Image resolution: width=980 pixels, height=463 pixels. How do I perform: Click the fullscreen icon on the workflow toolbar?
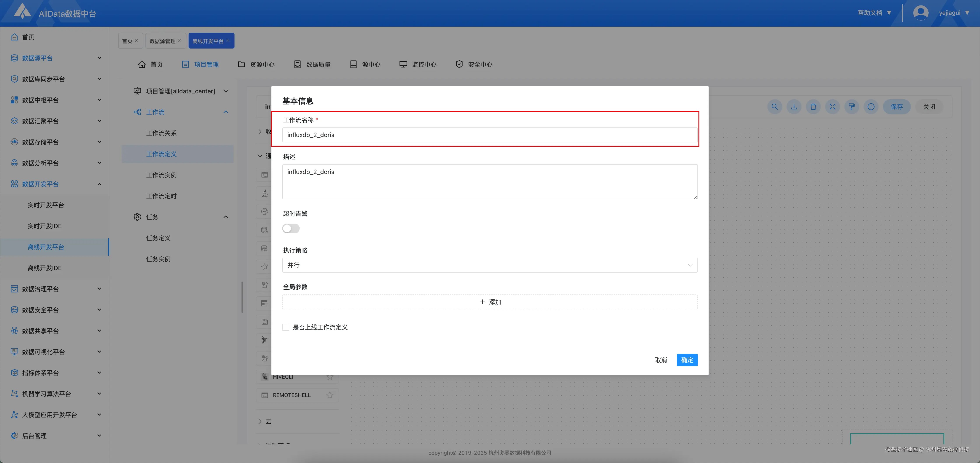(x=833, y=107)
